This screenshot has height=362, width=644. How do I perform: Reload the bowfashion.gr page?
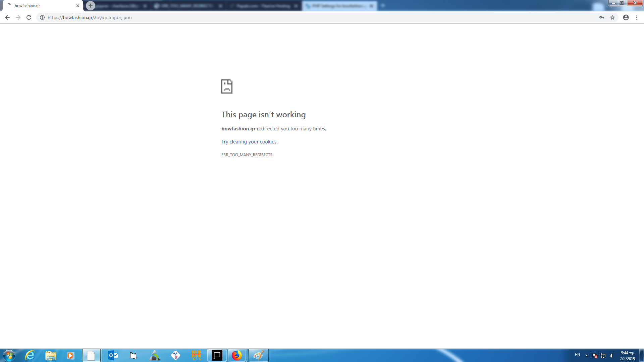coord(29,17)
